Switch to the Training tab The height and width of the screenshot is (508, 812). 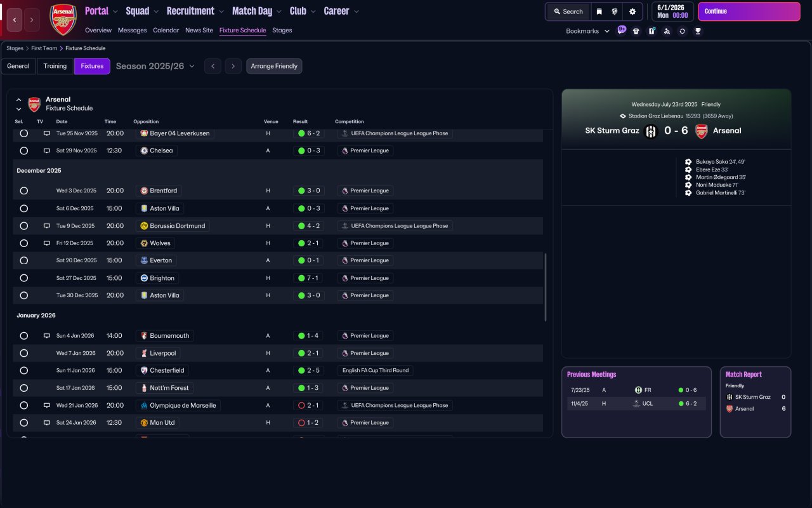(55, 66)
